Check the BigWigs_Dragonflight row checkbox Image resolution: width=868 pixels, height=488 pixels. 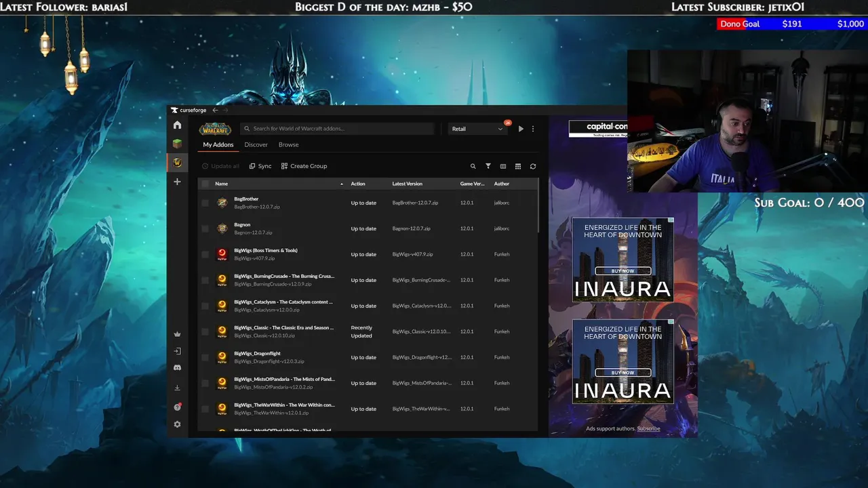pyautogui.click(x=205, y=357)
